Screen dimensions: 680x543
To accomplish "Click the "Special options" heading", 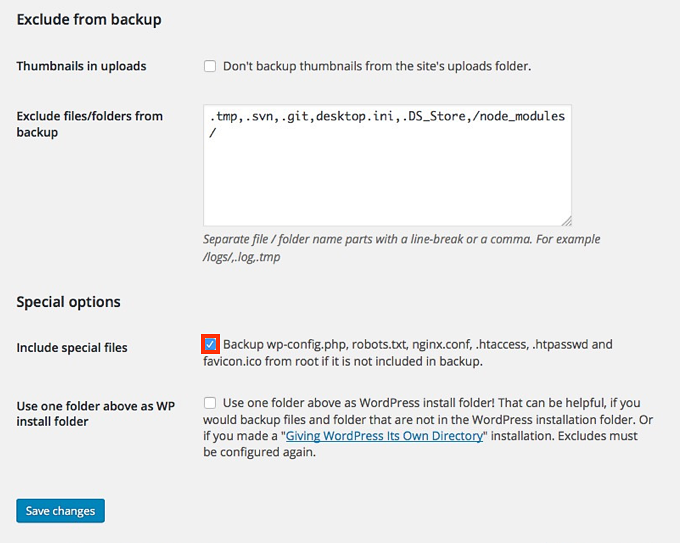I will click(68, 302).
